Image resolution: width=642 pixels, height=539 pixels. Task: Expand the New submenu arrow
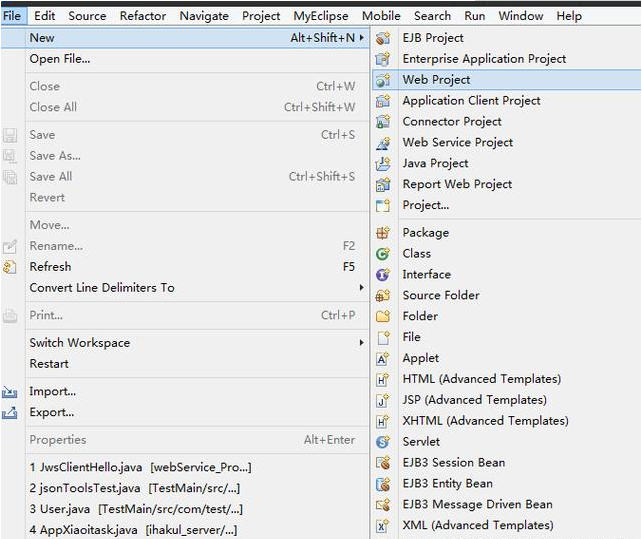[361, 38]
